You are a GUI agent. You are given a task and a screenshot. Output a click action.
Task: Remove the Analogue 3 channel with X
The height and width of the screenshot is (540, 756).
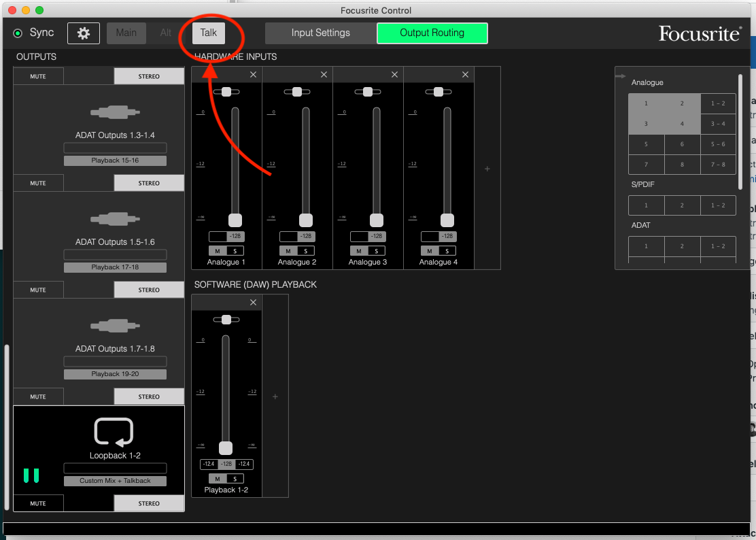(394, 75)
